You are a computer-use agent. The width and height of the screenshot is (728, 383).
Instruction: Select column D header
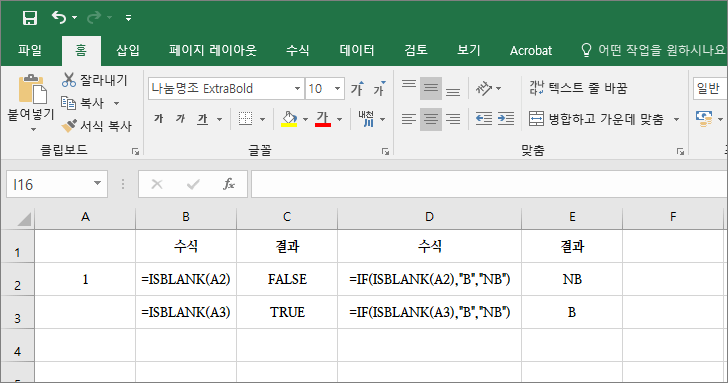[x=429, y=217]
